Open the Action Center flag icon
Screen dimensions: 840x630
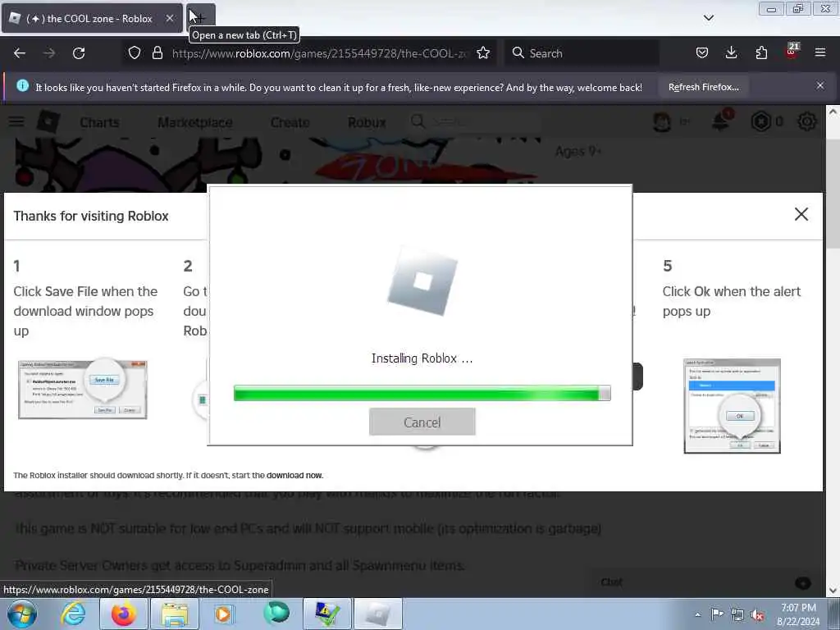(717, 614)
